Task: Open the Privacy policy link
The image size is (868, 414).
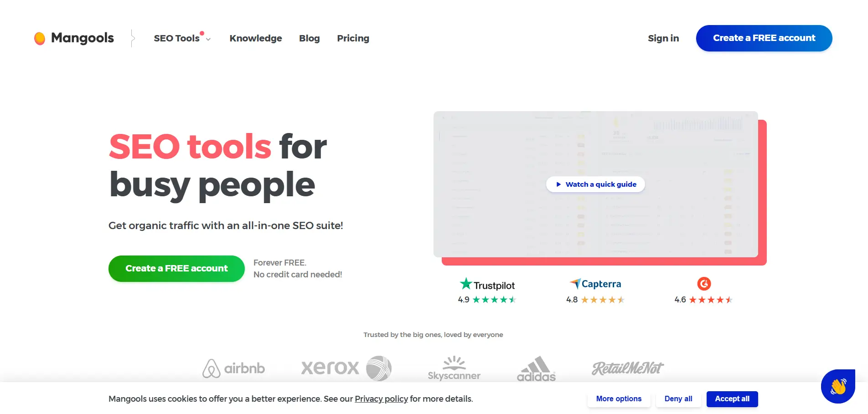Action: tap(381, 399)
